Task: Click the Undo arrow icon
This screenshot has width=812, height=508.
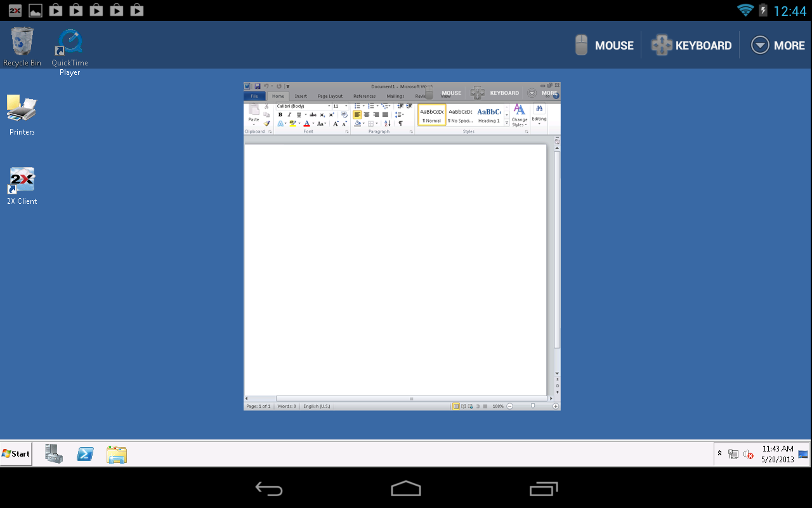Action: point(266,86)
